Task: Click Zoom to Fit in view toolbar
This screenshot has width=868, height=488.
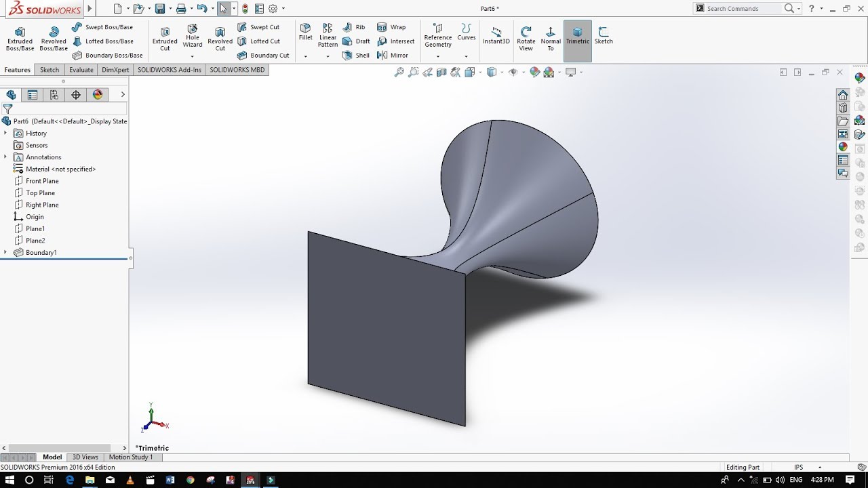Action: (x=399, y=73)
